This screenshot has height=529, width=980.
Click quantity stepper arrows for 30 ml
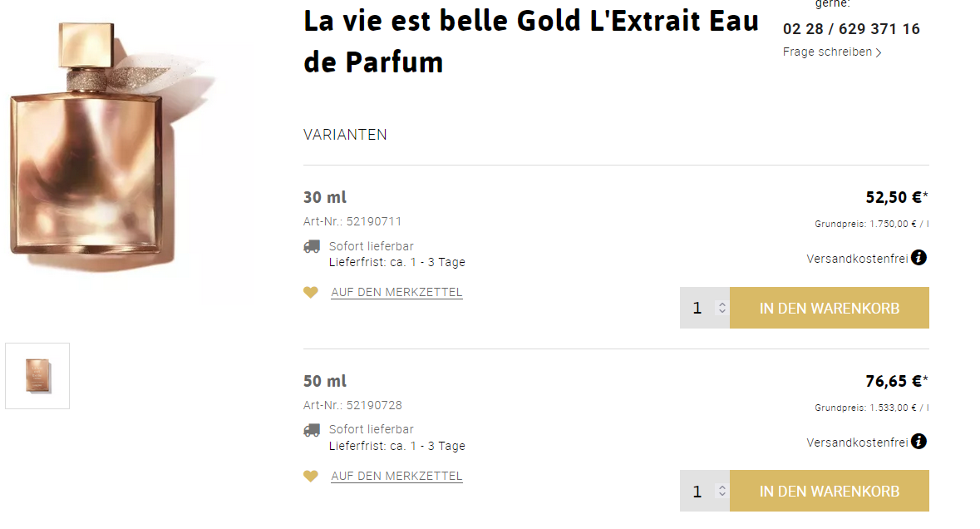[721, 308]
